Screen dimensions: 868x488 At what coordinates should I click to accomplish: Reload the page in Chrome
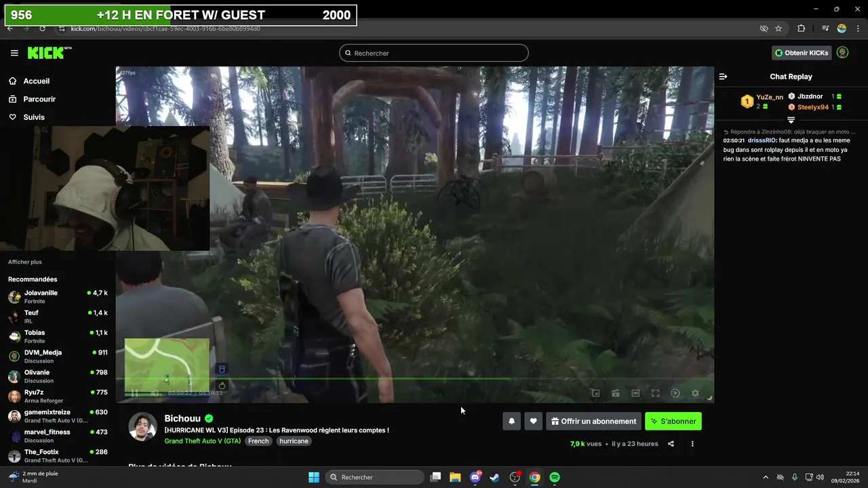(x=42, y=28)
